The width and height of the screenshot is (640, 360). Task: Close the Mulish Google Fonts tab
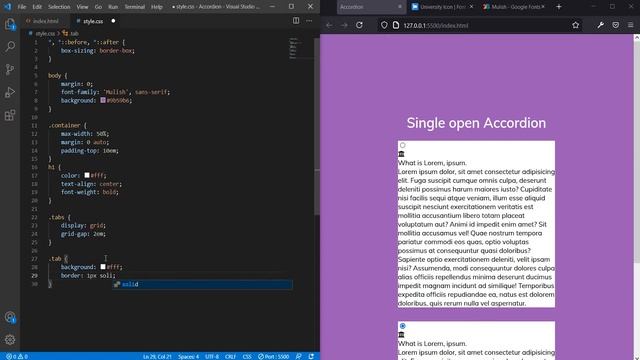[543, 7]
